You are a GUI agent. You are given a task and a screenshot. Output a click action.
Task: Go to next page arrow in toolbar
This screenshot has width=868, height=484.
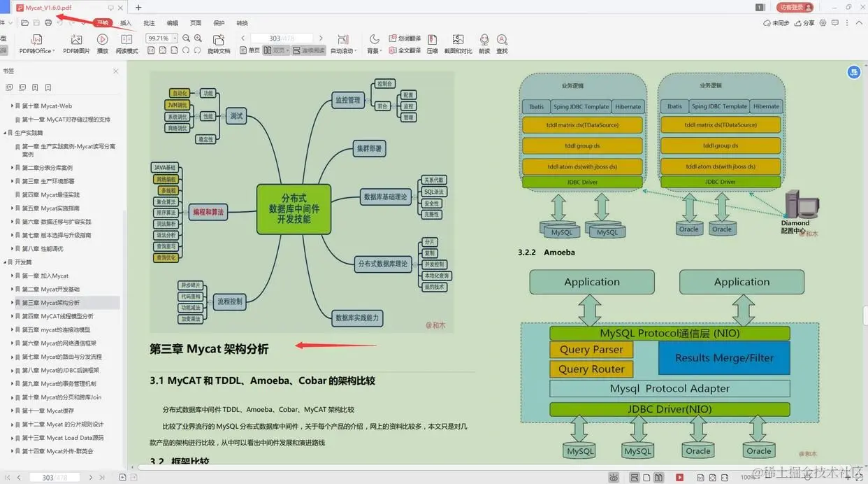click(x=321, y=38)
